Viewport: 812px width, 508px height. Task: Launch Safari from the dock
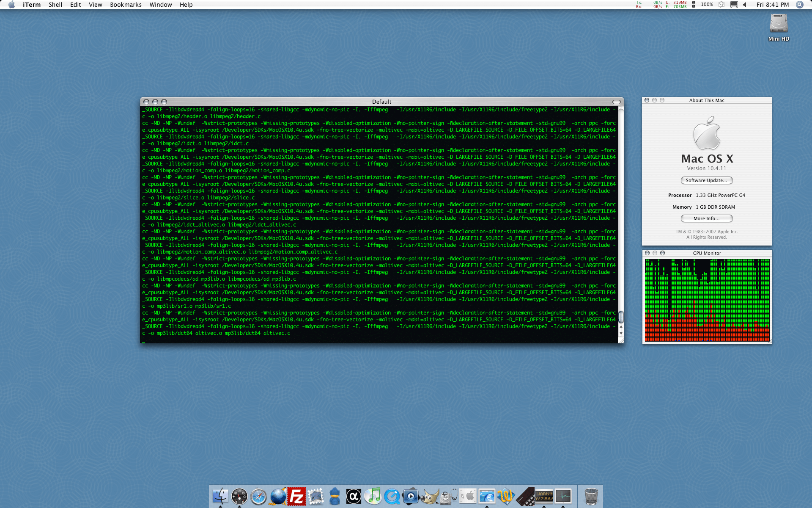pos(258,496)
